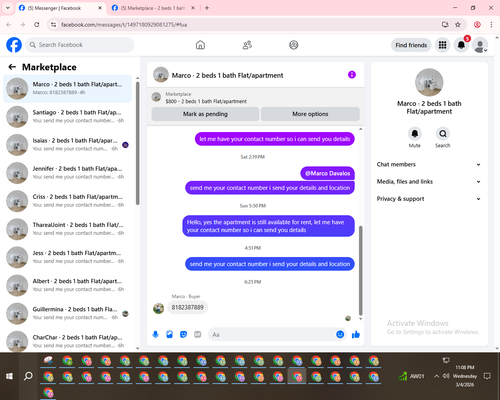The width and height of the screenshot is (500, 400).
Task: Open the Menu grid icon
Action: click(442, 45)
